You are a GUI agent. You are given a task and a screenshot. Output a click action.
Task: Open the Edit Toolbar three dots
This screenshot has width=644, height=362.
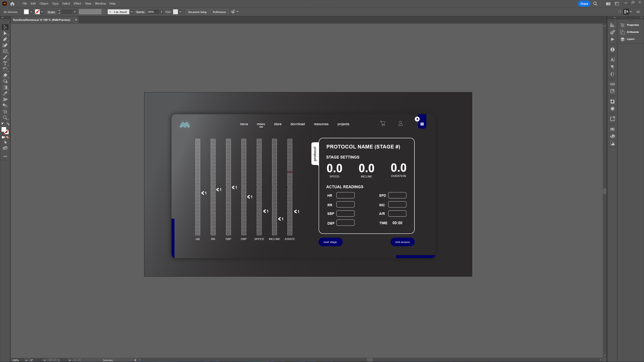5,156
